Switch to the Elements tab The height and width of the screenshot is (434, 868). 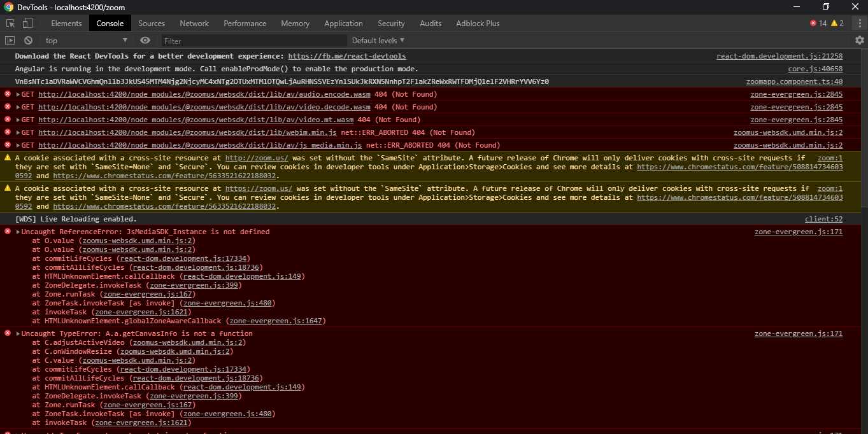tap(66, 24)
